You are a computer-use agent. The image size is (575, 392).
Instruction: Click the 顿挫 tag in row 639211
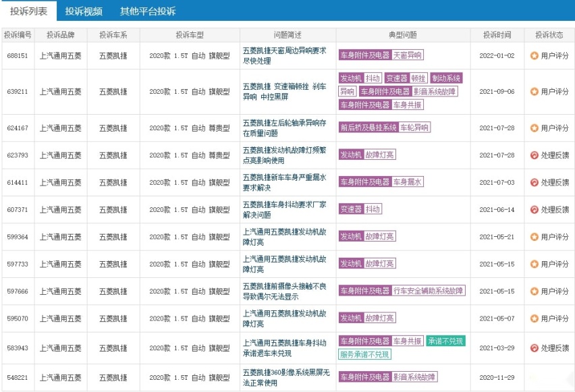coord(418,78)
